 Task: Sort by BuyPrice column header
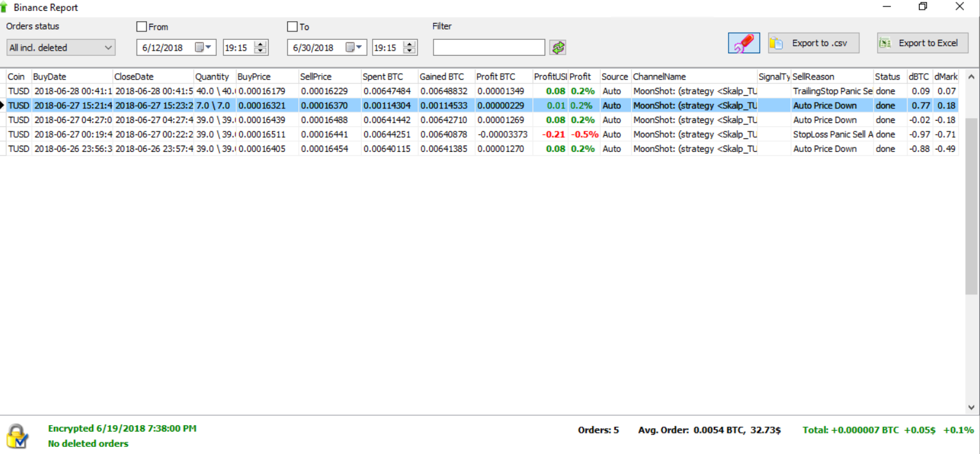267,76
